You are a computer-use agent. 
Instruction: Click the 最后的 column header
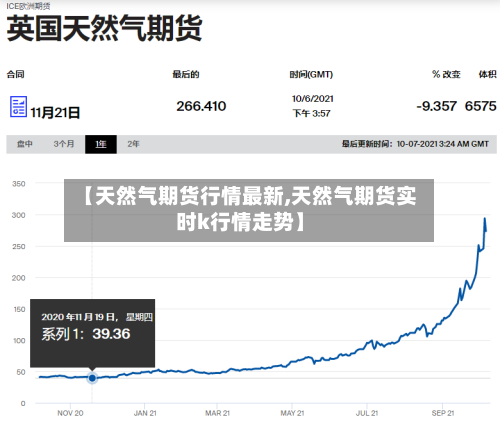[x=186, y=74]
